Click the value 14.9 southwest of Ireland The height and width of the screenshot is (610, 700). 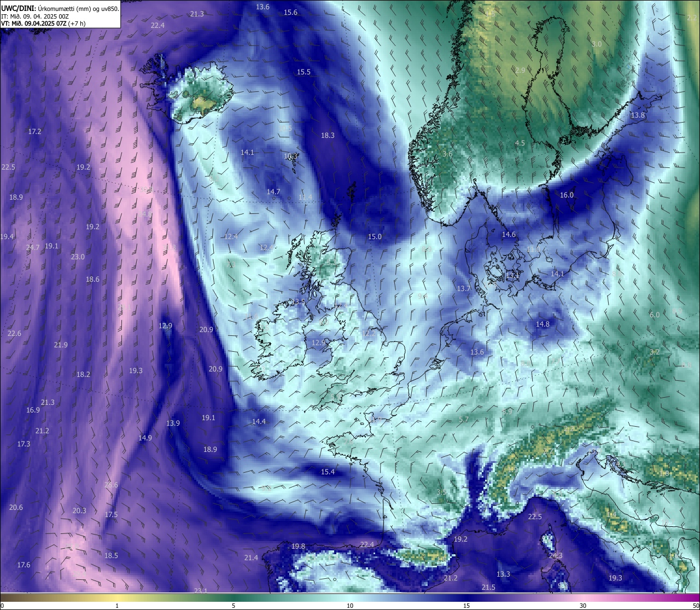click(145, 438)
